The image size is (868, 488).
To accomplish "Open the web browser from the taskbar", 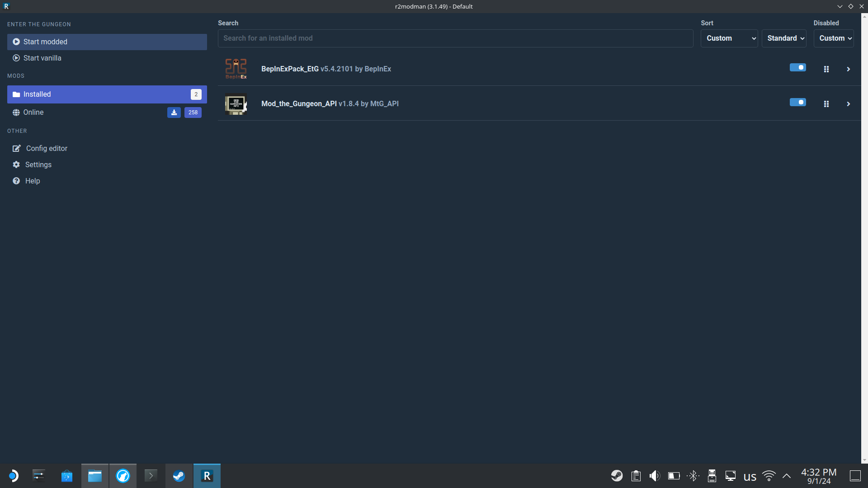I will [123, 476].
